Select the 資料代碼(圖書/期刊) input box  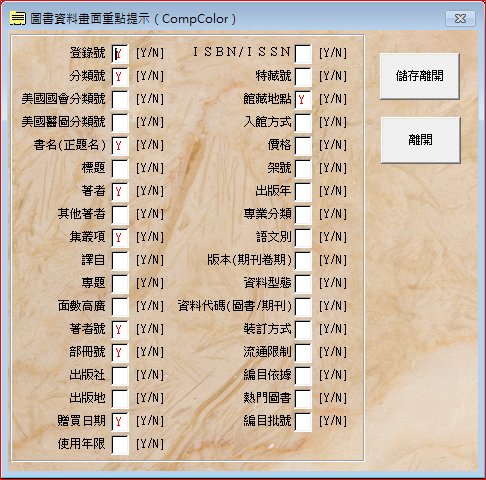303,307
